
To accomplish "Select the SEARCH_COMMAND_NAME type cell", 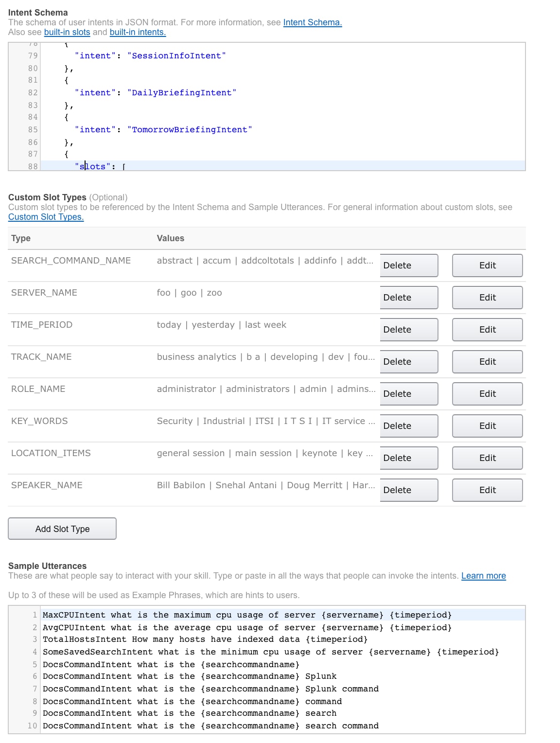I will tap(71, 261).
